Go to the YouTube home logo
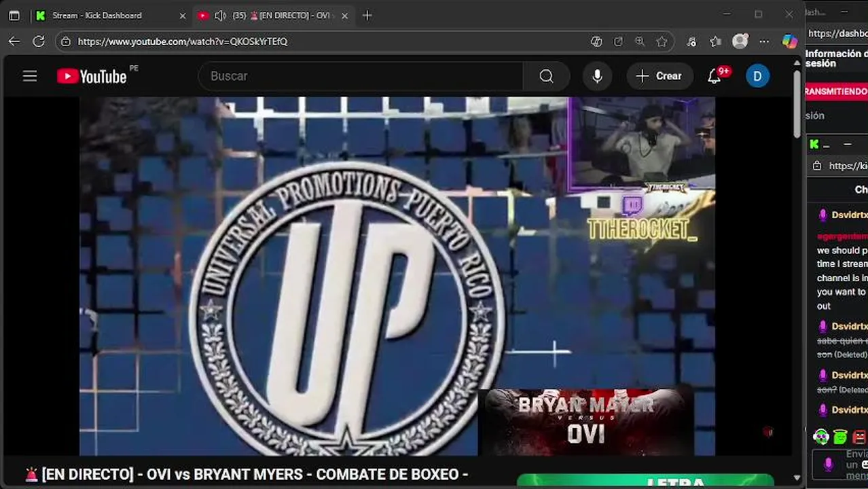 coord(92,76)
